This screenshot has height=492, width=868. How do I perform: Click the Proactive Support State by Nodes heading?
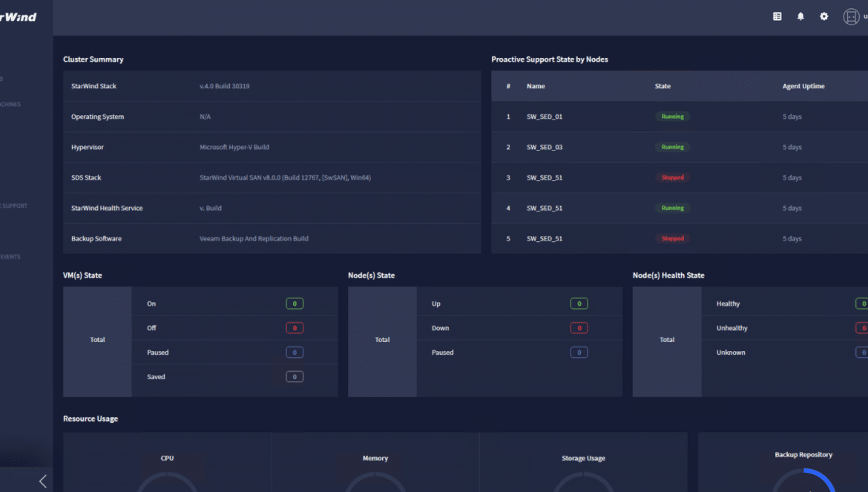coord(550,59)
